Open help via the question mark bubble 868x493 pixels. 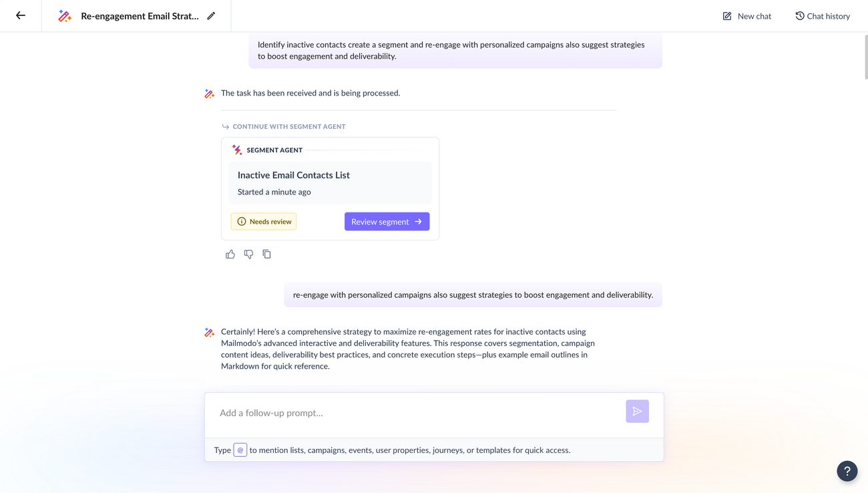click(847, 471)
